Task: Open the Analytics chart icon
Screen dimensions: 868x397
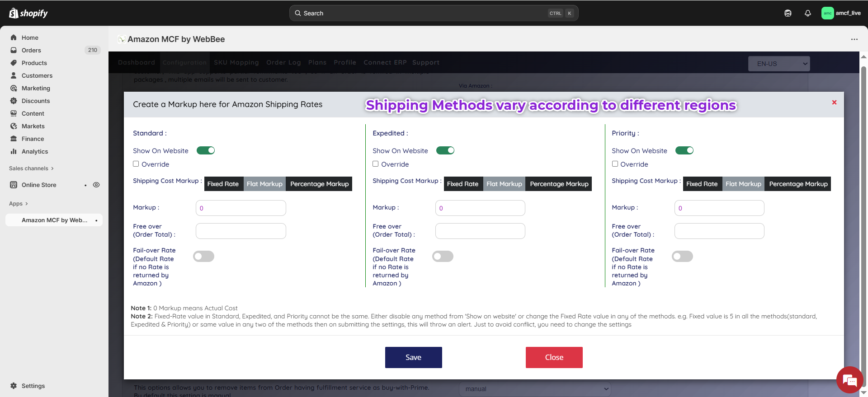Action: coord(14,151)
